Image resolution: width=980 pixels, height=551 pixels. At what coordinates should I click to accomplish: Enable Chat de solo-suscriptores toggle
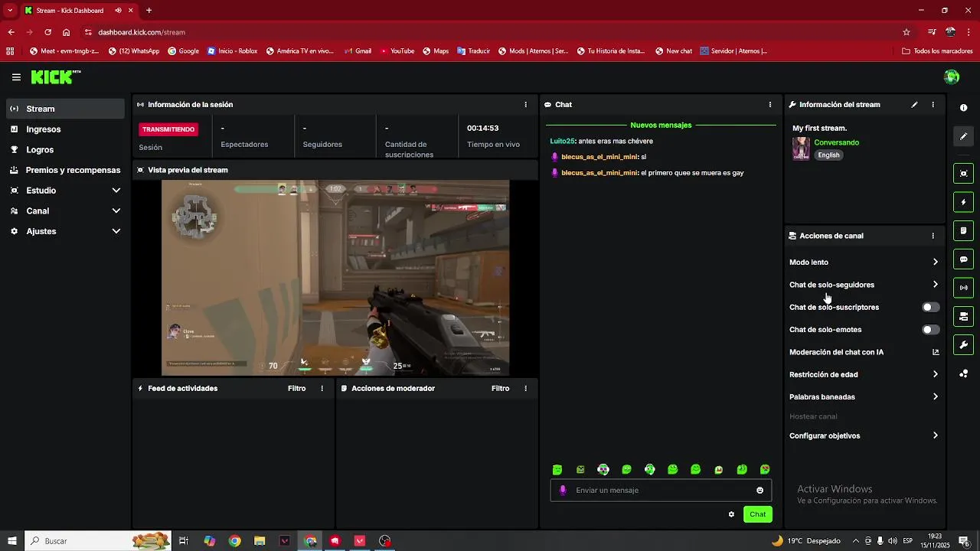tap(931, 307)
